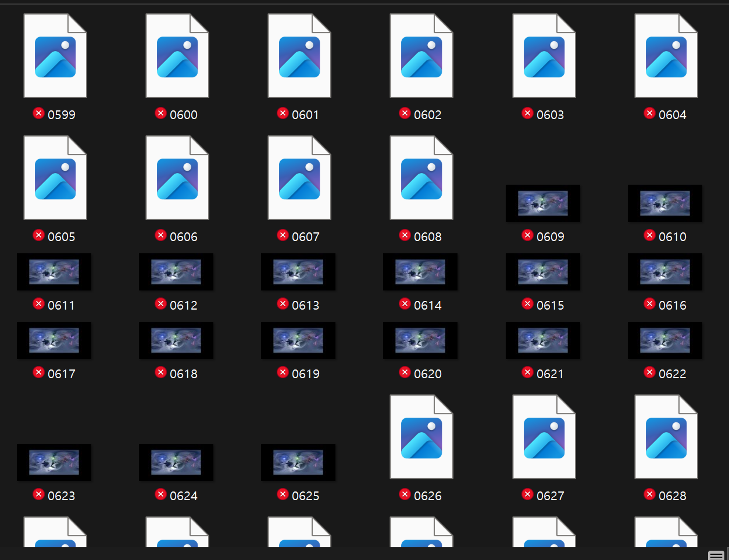Select the image file icon for 0599
Viewport: 729px width, 560px height.
pyautogui.click(x=55, y=56)
